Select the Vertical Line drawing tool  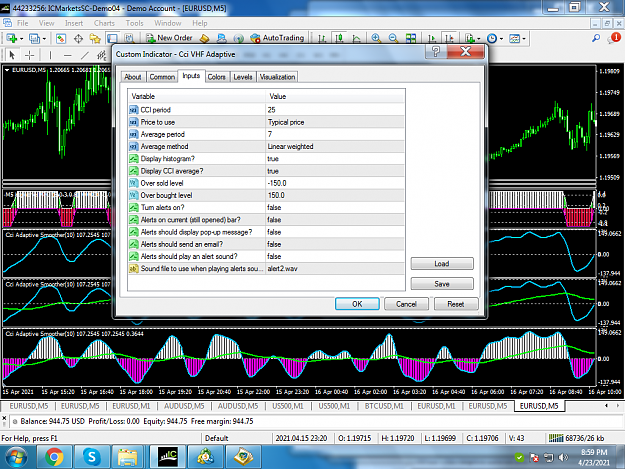tap(50, 55)
